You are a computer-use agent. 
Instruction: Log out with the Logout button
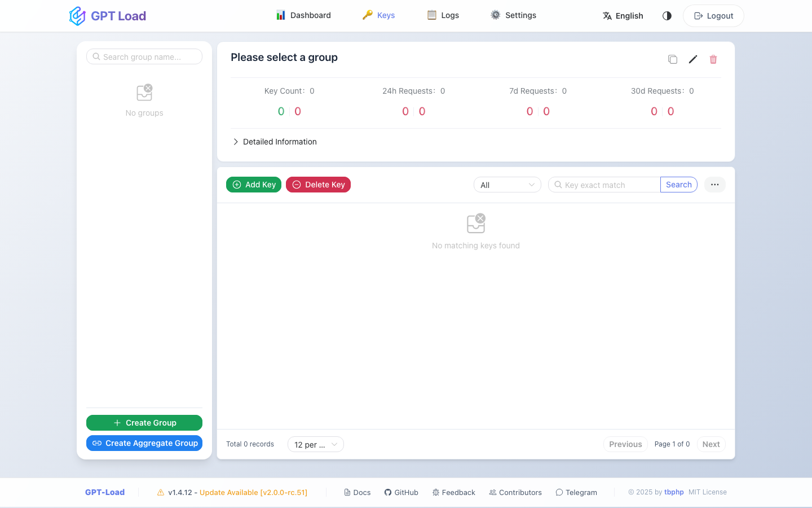713,16
